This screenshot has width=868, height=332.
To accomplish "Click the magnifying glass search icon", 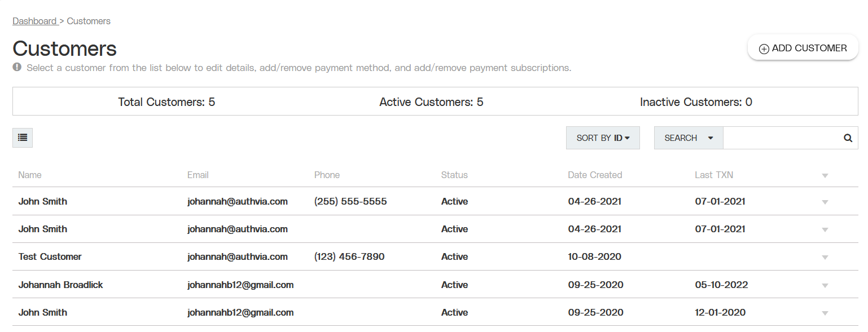I will click(x=848, y=138).
